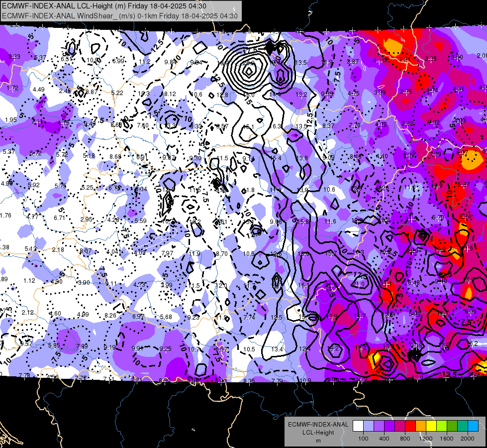Click the map value 3.33
487x448 pixels.
(14, 57)
